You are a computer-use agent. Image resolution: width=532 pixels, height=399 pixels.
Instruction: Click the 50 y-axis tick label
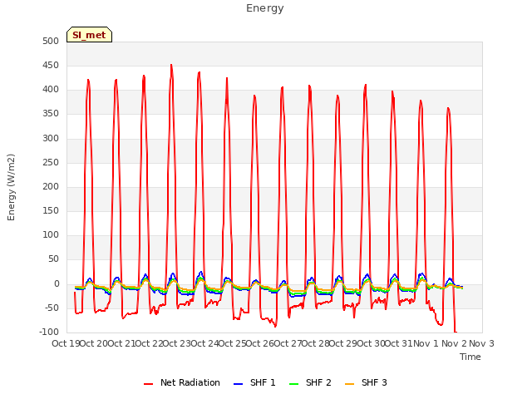click(53, 259)
